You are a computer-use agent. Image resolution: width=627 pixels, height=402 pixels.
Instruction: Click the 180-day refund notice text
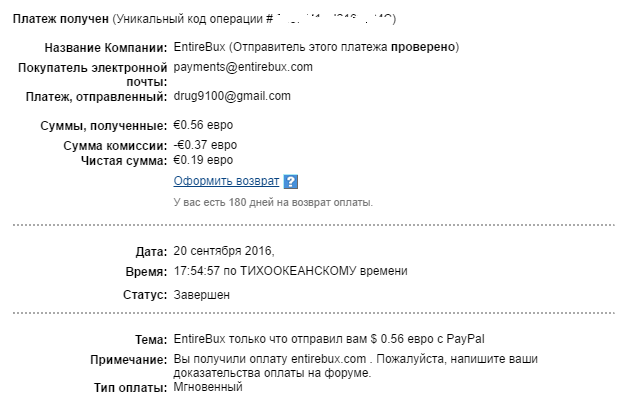273,202
